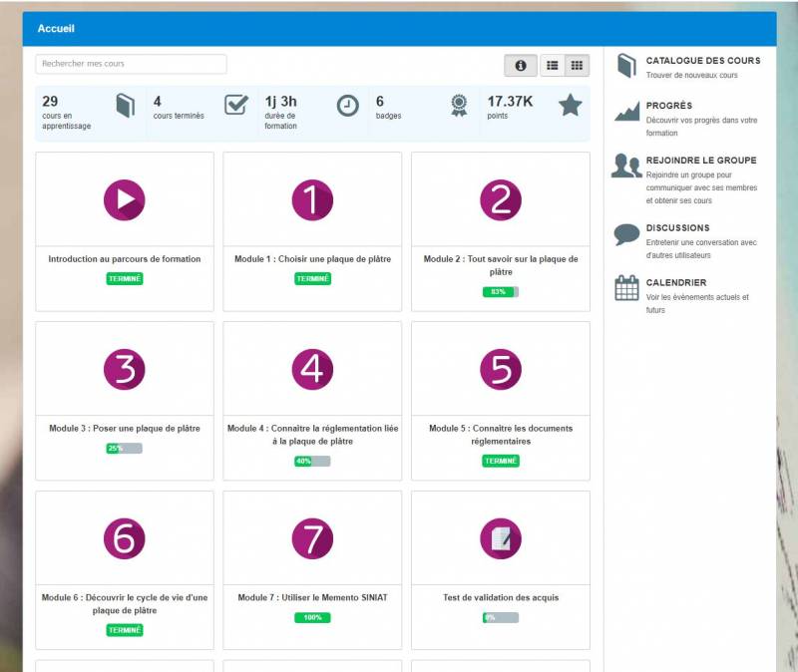The width and height of the screenshot is (798, 672).
Task: Click the badges ribbon icon
Action: pos(458,106)
